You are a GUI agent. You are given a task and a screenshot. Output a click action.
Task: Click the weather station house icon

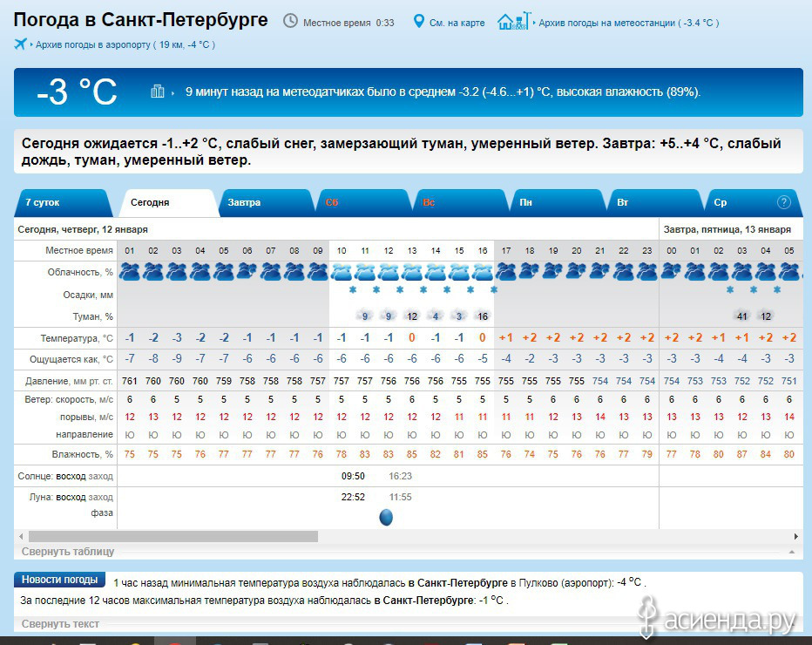[514, 21]
